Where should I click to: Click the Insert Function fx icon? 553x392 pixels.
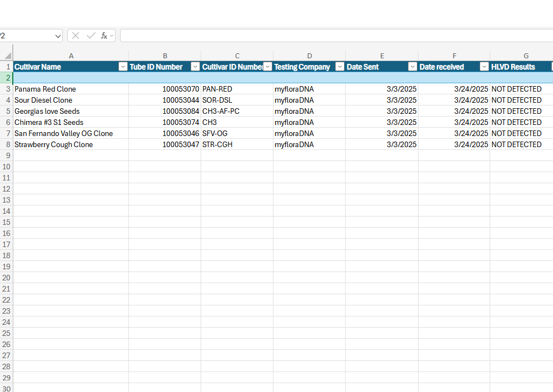104,36
